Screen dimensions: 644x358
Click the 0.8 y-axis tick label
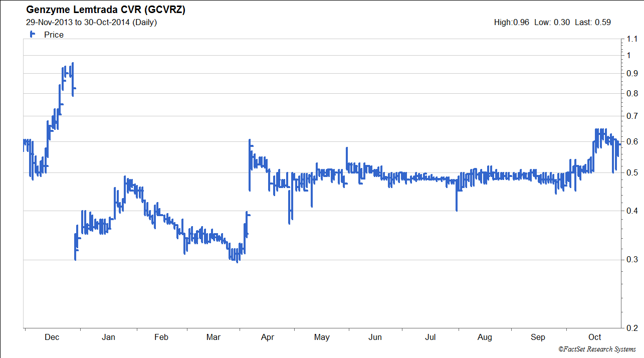(x=632, y=93)
